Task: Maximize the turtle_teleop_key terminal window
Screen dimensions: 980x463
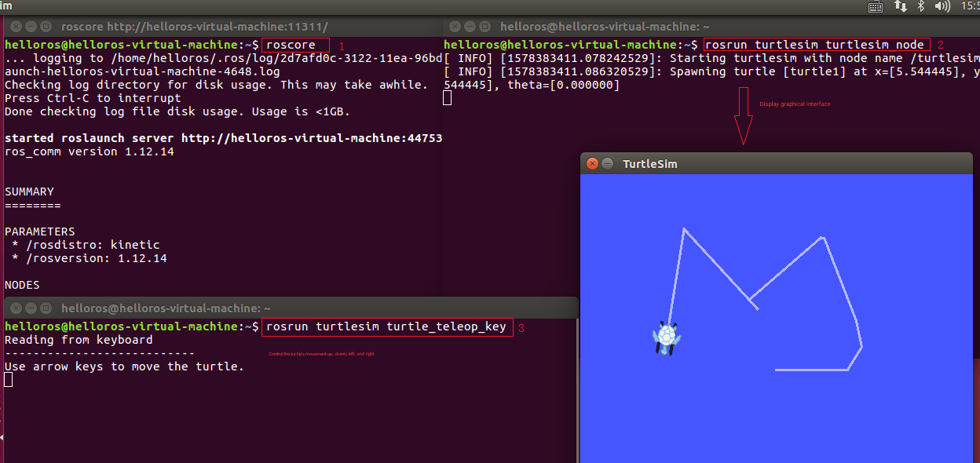Action: coord(46,308)
